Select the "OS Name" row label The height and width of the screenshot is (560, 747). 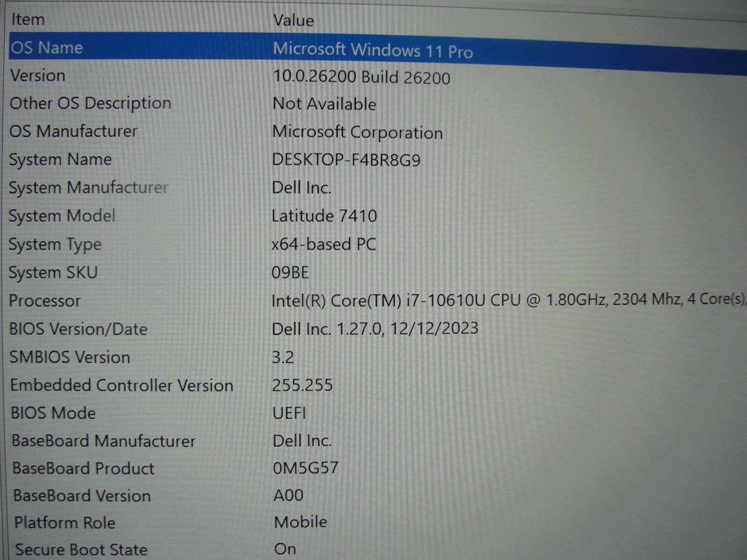[x=47, y=48]
